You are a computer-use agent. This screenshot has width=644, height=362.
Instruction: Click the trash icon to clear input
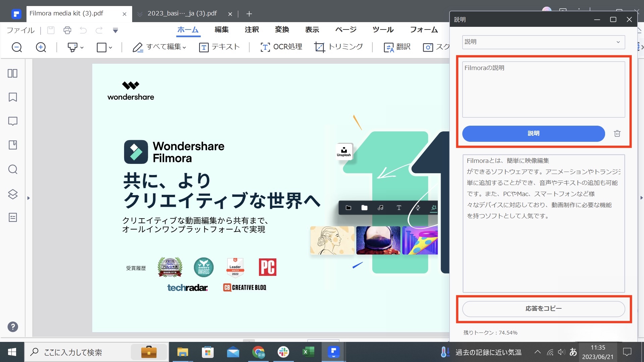(x=617, y=133)
